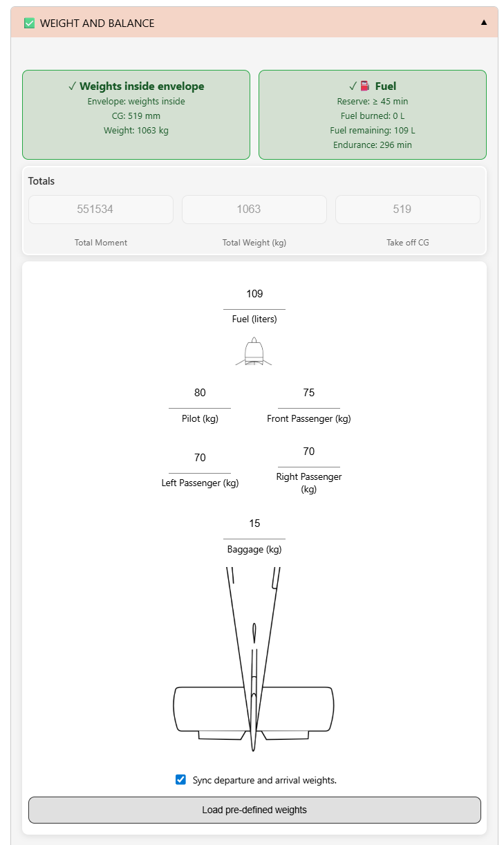Screen dimensions: 504x845
Task: Click the Right Passenger weight field
Action: click(308, 452)
